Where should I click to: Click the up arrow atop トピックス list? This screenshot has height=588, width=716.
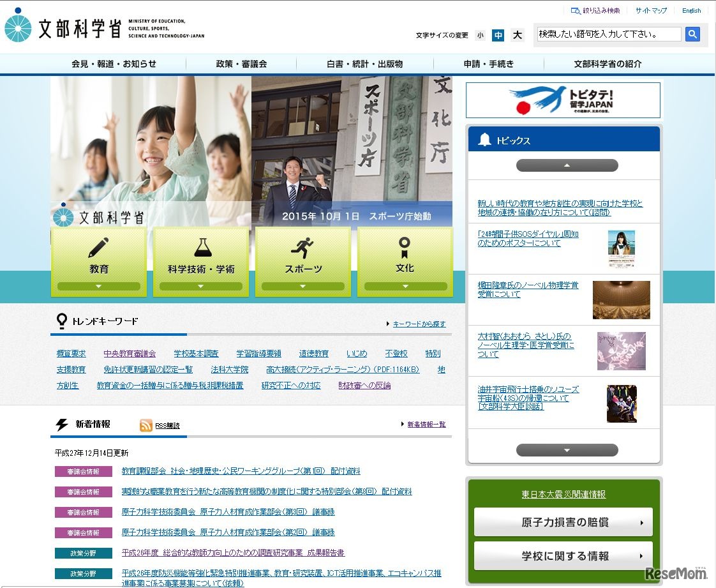(x=567, y=165)
